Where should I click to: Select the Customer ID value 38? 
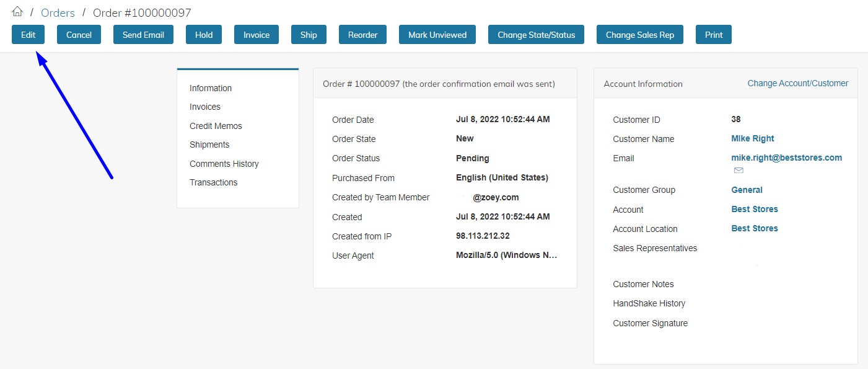pos(736,119)
